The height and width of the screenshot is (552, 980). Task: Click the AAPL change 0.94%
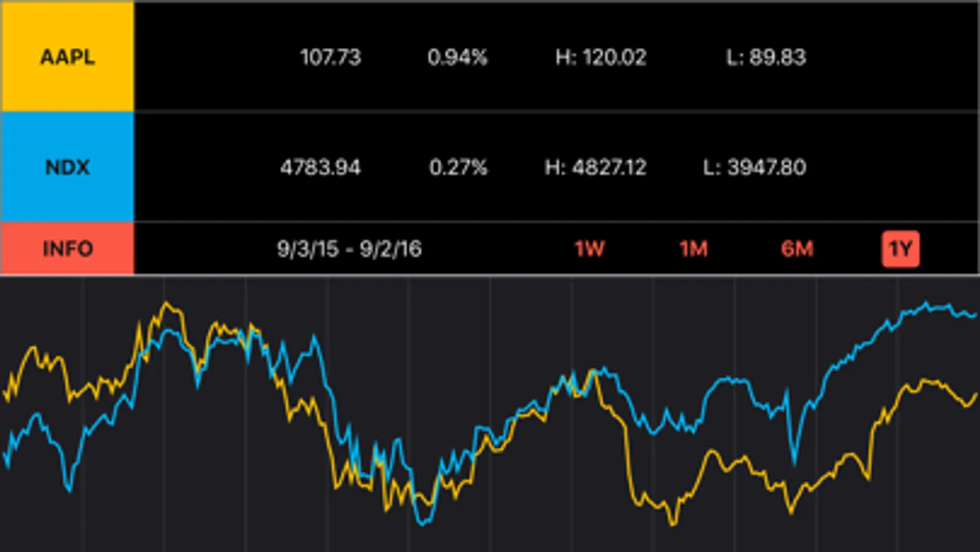point(457,57)
